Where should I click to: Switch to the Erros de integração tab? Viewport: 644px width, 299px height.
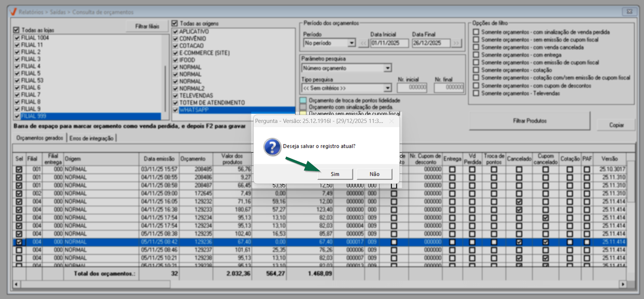(91, 138)
